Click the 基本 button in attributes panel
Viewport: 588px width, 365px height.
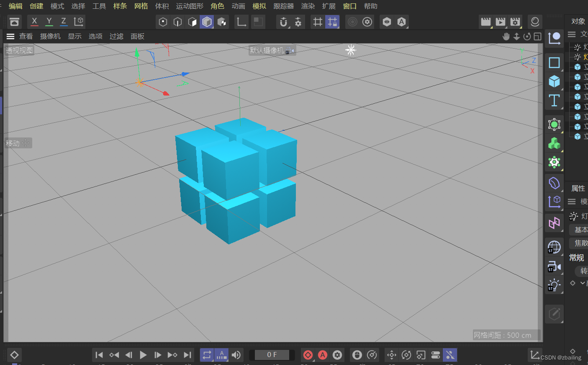pos(580,230)
